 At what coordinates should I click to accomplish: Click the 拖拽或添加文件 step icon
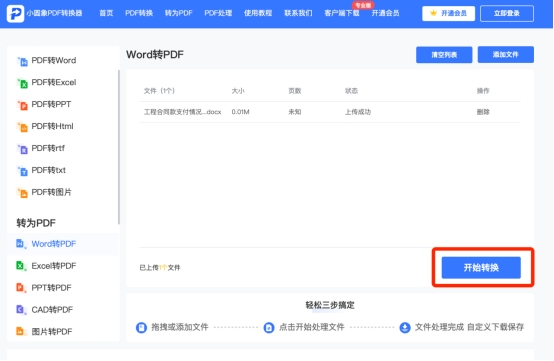coord(141,327)
